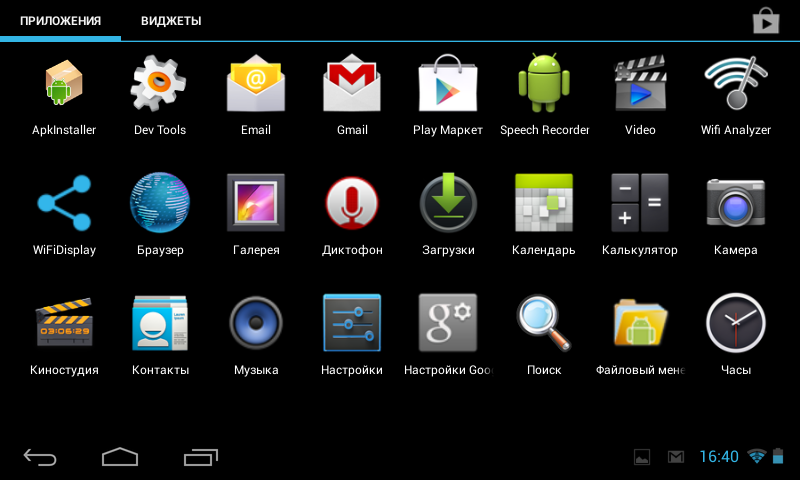The width and height of the screenshot is (800, 480).
Task: Tap the Back navigation button
Action: (40, 457)
